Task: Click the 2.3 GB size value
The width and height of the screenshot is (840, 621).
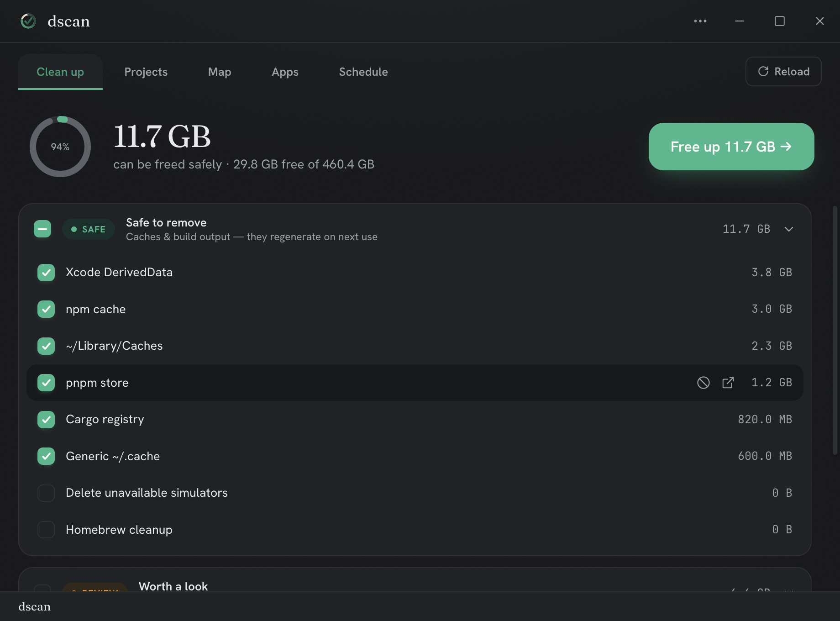Action: point(772,346)
